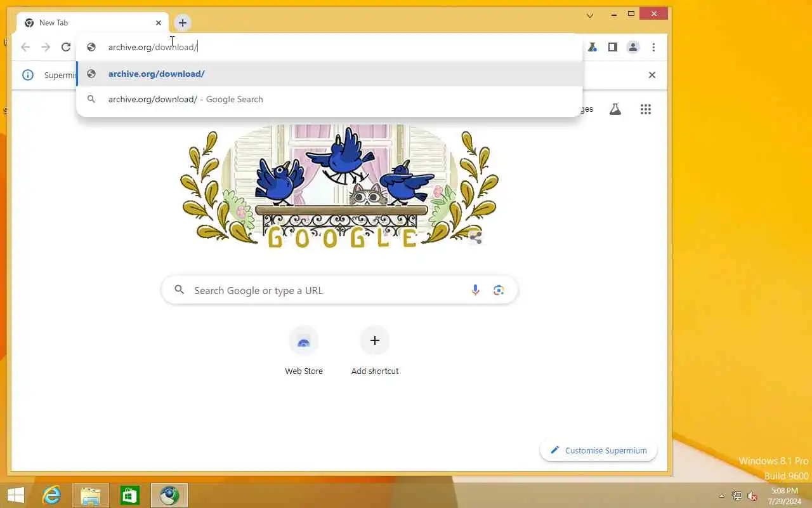Click the Supermium taskbar icon

click(x=169, y=495)
